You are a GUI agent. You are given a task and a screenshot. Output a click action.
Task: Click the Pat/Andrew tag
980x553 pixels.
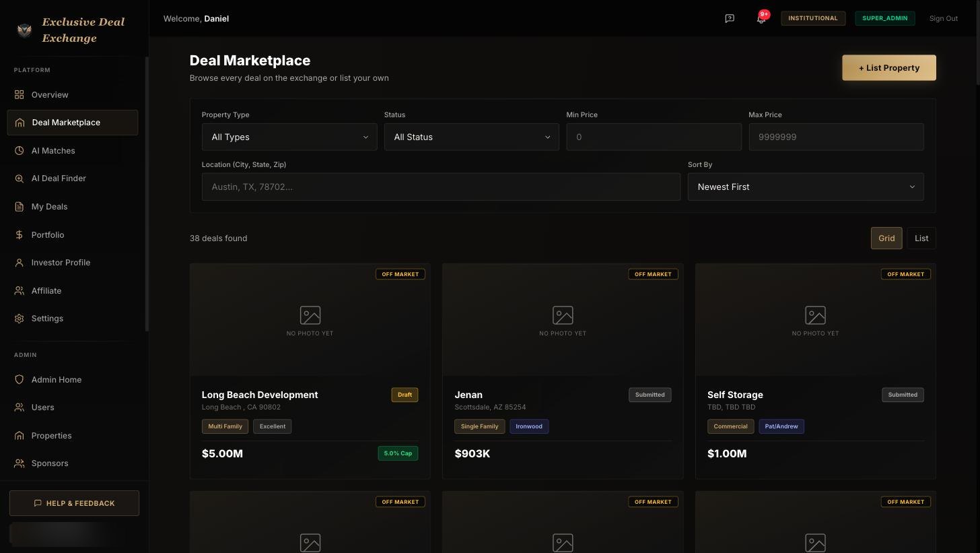click(x=781, y=426)
